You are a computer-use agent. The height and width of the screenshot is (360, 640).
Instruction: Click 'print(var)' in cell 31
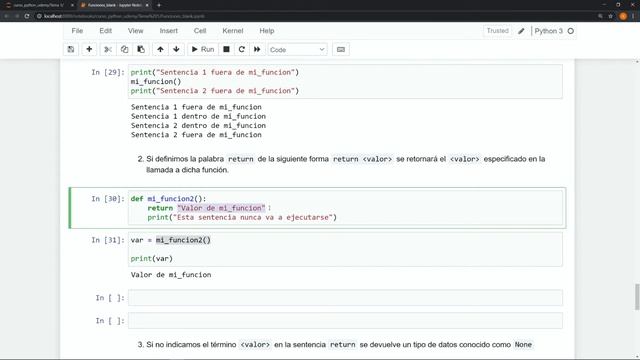click(152, 258)
